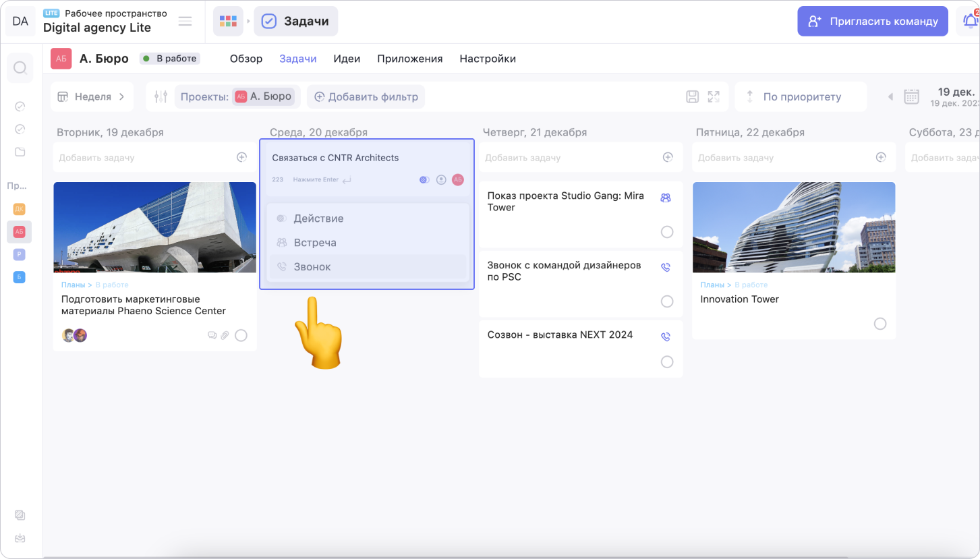Image resolution: width=980 pixels, height=559 pixels.
Task: Switch to the Идеи tab
Action: (347, 59)
